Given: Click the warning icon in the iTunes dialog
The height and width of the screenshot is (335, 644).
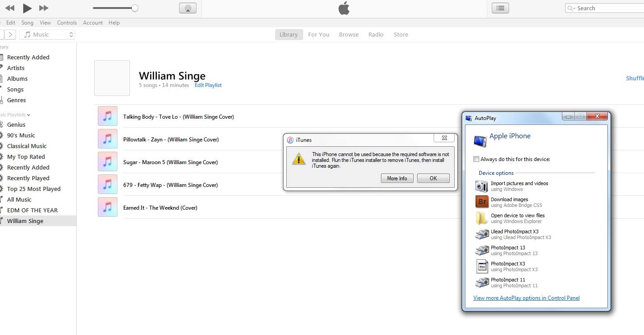Looking at the screenshot, I should (299, 159).
